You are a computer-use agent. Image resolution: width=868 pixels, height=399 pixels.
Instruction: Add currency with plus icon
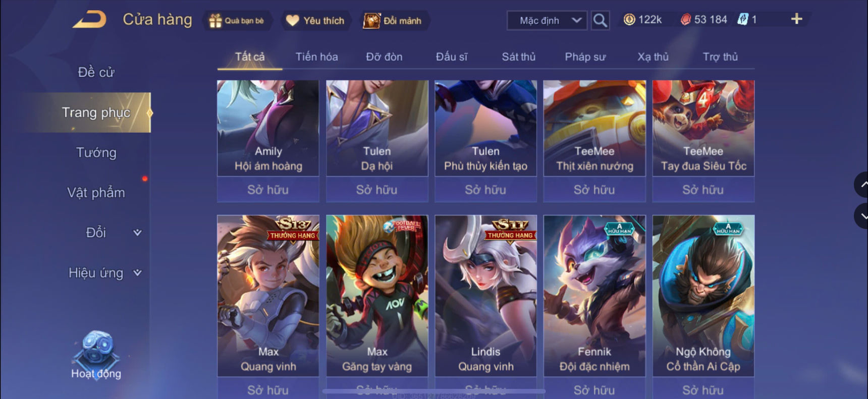[796, 19]
